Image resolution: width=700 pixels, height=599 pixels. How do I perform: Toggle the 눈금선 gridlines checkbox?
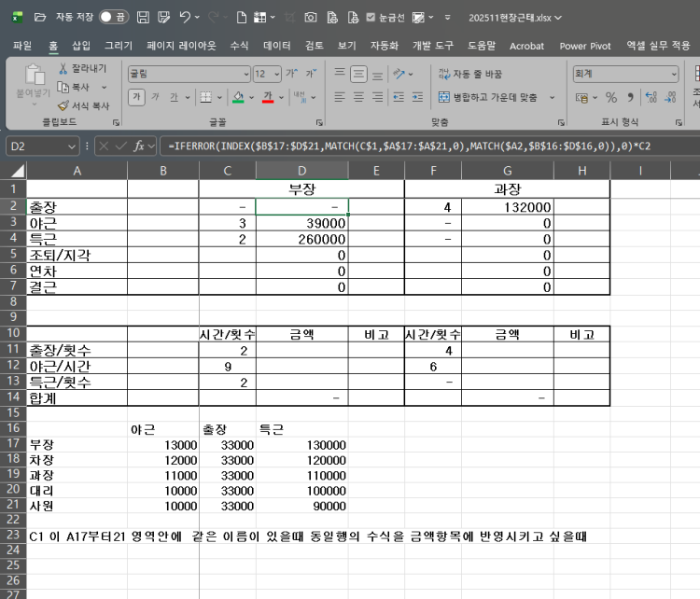point(371,17)
